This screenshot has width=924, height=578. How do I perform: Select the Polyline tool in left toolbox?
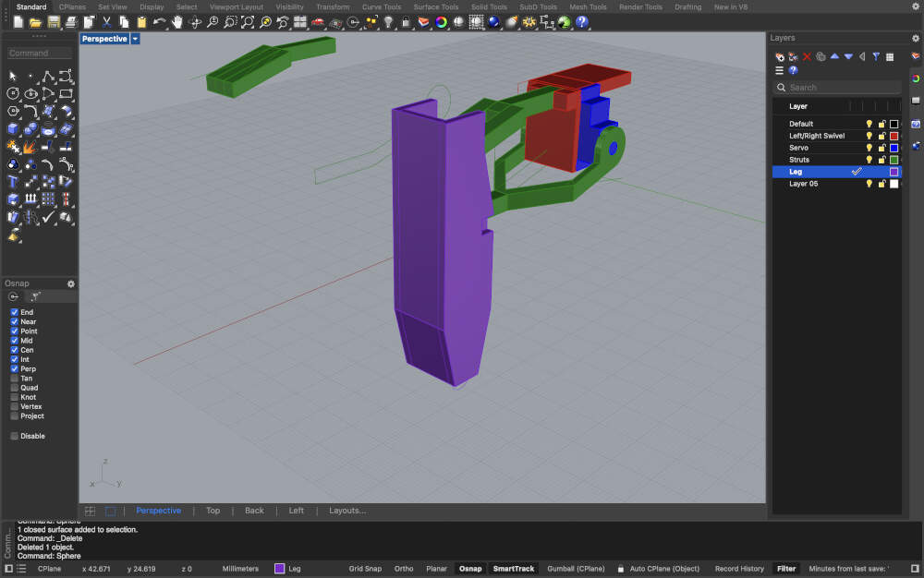click(x=48, y=76)
